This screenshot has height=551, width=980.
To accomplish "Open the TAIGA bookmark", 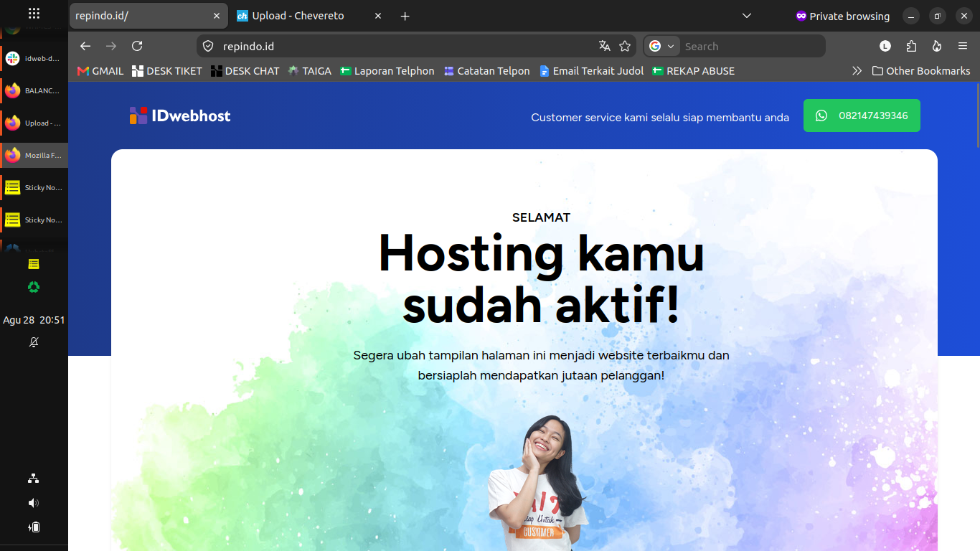I will [310, 71].
